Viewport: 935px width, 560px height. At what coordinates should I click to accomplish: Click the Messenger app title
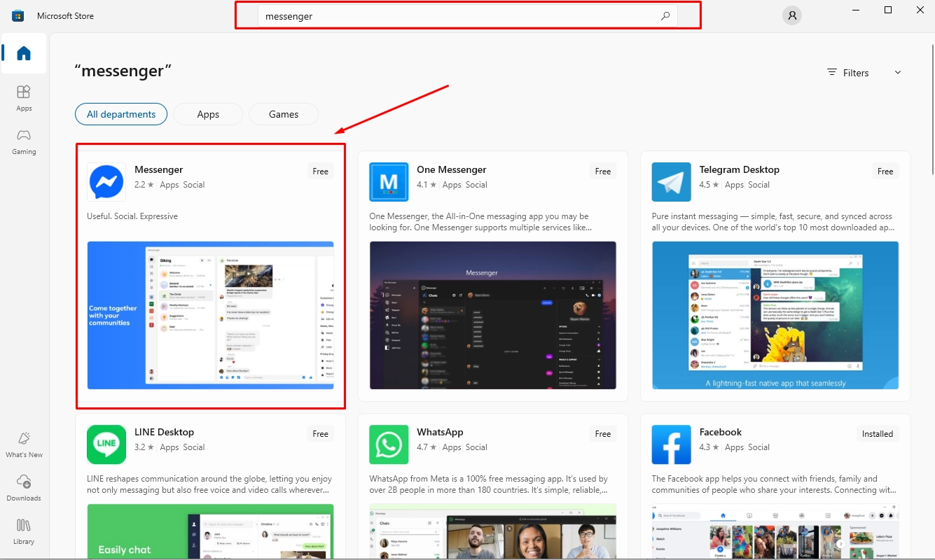pos(159,169)
